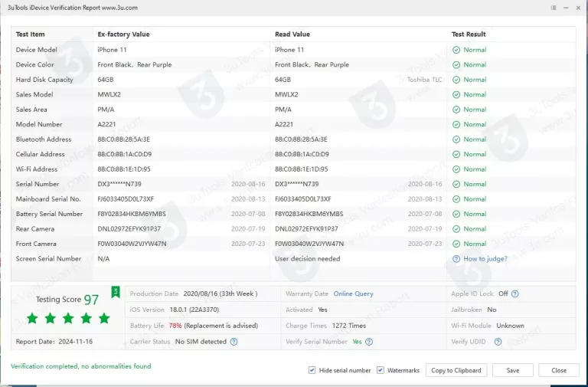Image resolution: width=588 pixels, height=387 pixels.
Task: Click the Close button at bottom
Action: [x=559, y=370]
